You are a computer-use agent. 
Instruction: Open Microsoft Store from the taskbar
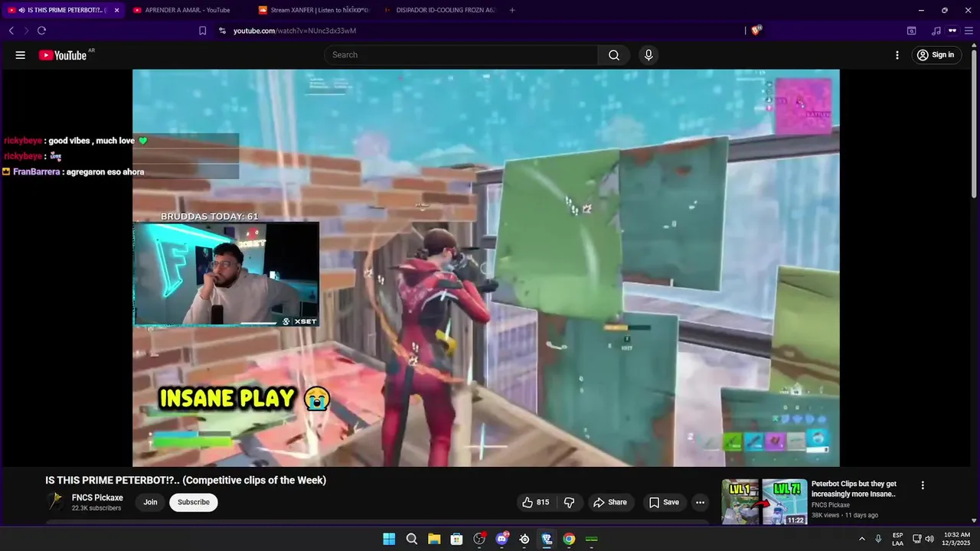(x=456, y=539)
